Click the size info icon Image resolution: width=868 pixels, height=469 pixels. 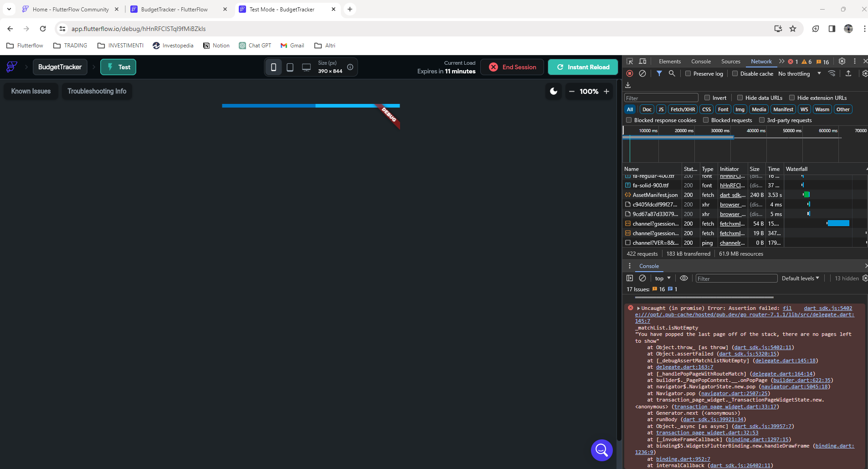[x=350, y=67]
